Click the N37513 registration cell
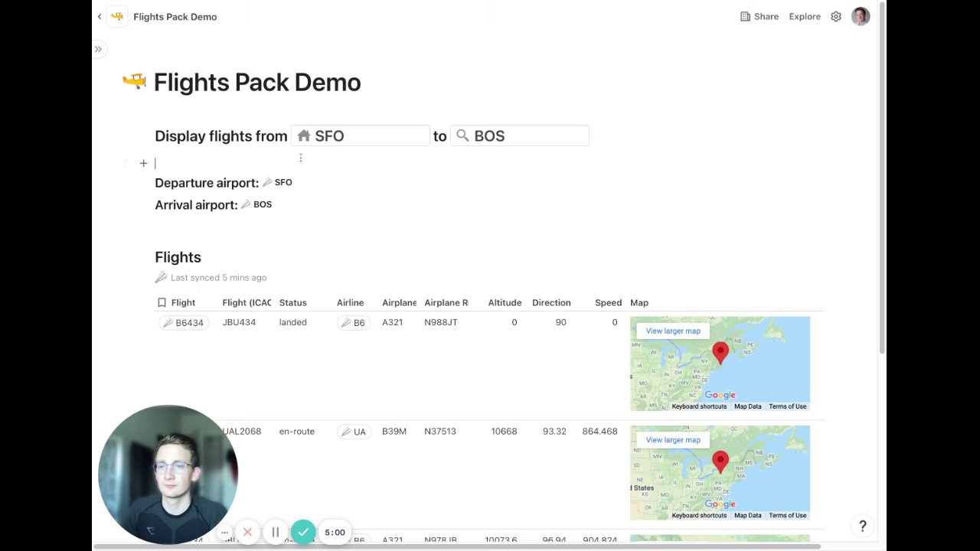This screenshot has width=980, height=551. coord(440,431)
